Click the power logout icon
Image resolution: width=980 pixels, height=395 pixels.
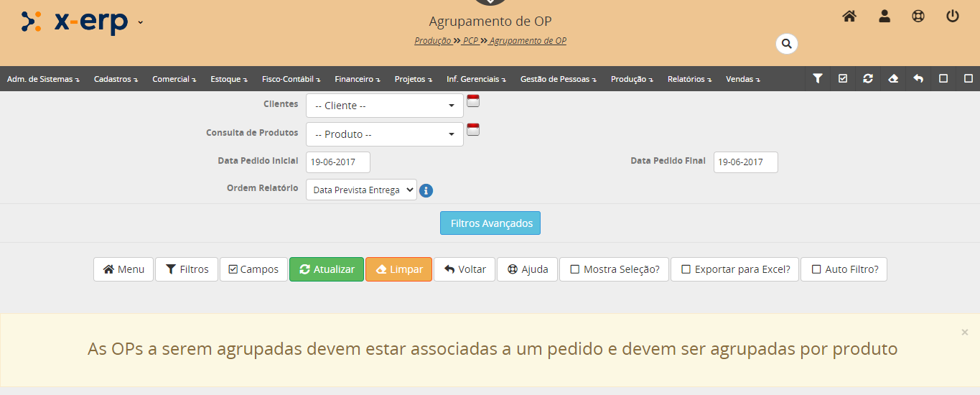pyautogui.click(x=953, y=16)
